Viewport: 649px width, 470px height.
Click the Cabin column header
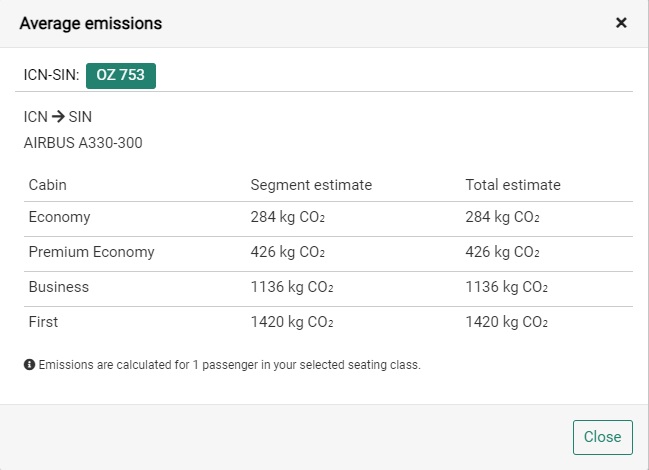[47, 185]
